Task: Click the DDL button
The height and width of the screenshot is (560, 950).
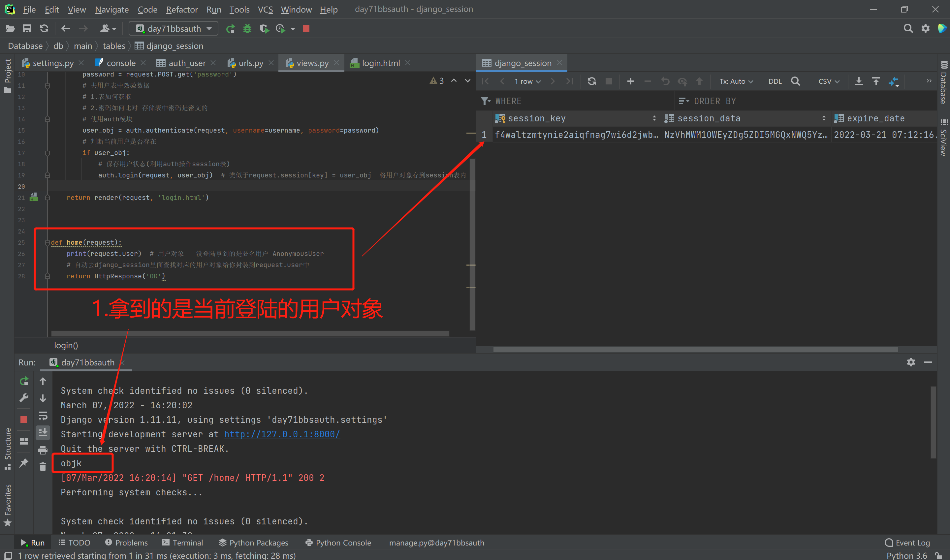Action: (x=775, y=81)
